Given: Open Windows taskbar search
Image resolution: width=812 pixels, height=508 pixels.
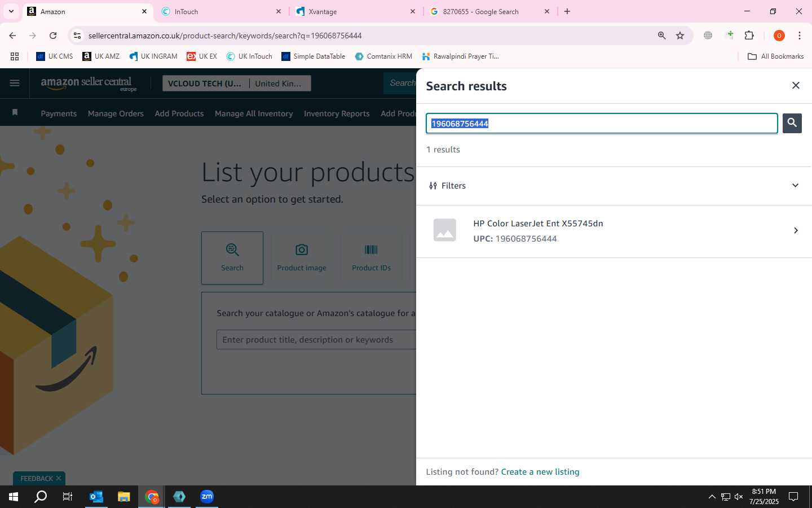Looking at the screenshot, I should click(x=41, y=497).
